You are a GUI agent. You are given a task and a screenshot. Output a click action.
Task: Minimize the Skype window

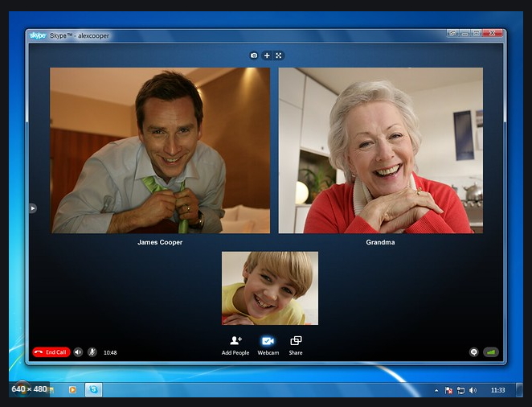point(464,33)
